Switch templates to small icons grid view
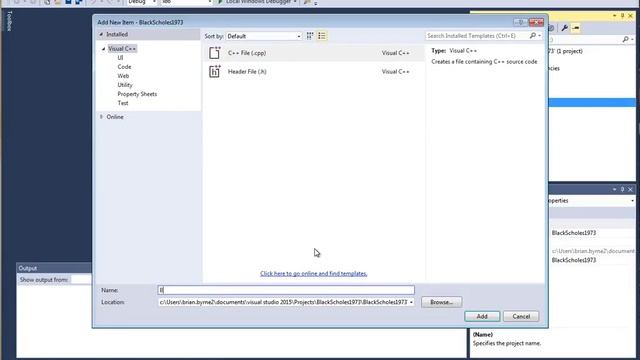Viewport: 640px width, 360px height. click(310, 36)
